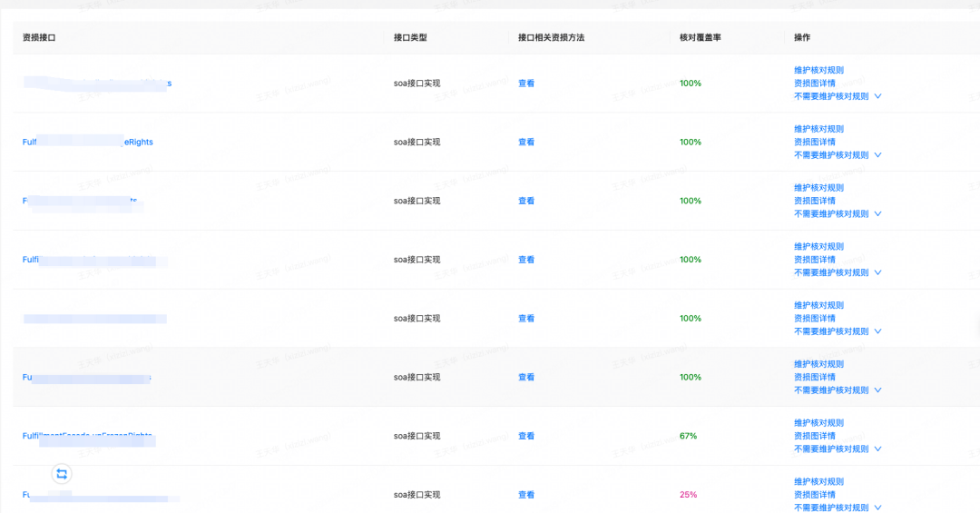Open 资损图详情 for the 25% row
The height and width of the screenshot is (513, 980).
814,495
